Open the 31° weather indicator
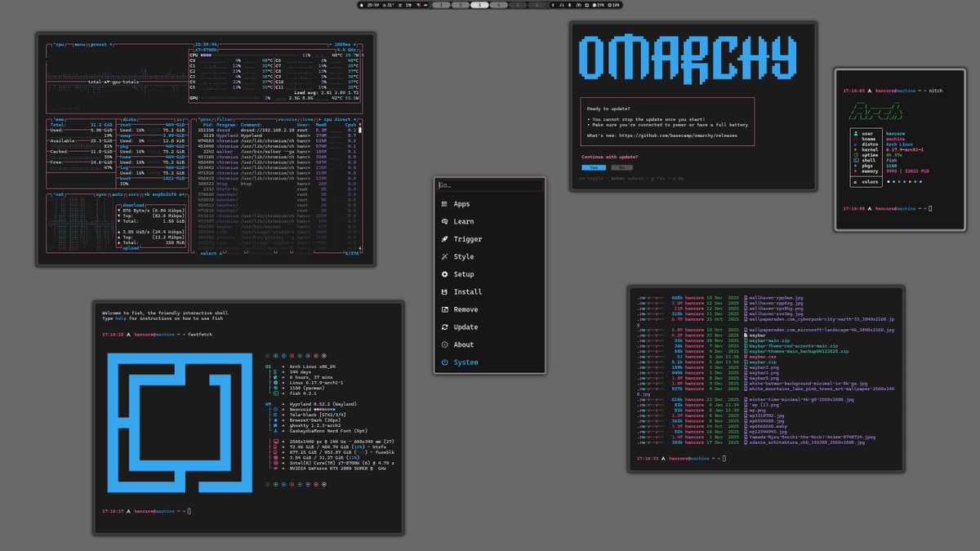The image size is (980, 551). [x=388, y=5]
